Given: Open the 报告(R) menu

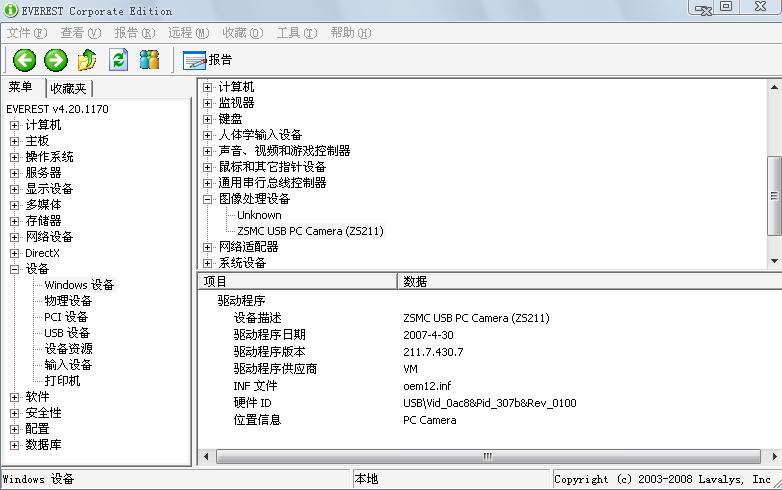Looking at the screenshot, I should coord(135,33).
